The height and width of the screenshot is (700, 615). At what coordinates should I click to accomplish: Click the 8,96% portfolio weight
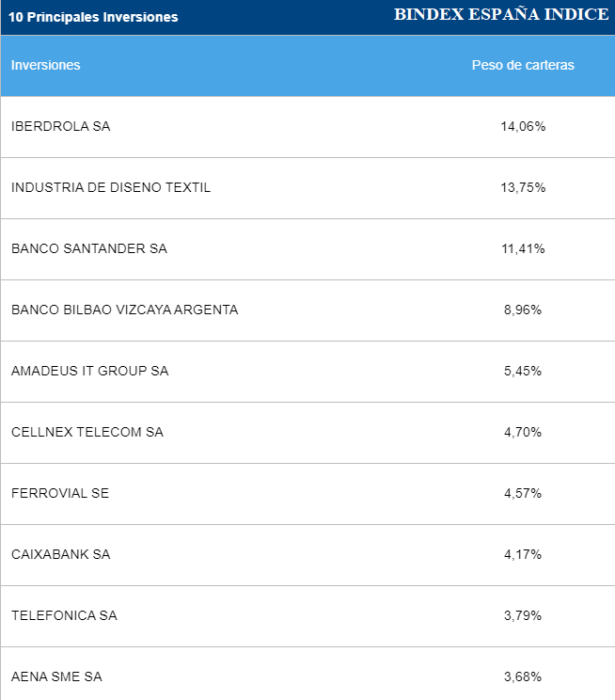523,310
